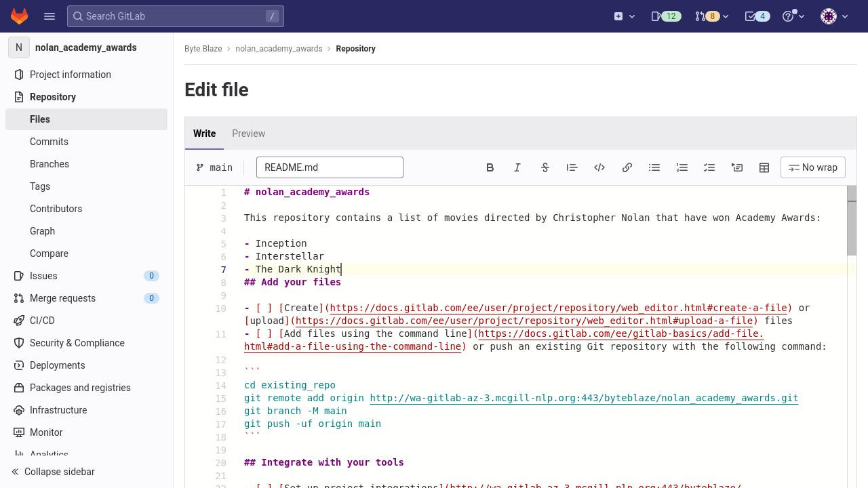Open the user avatar menu

pos(835,16)
